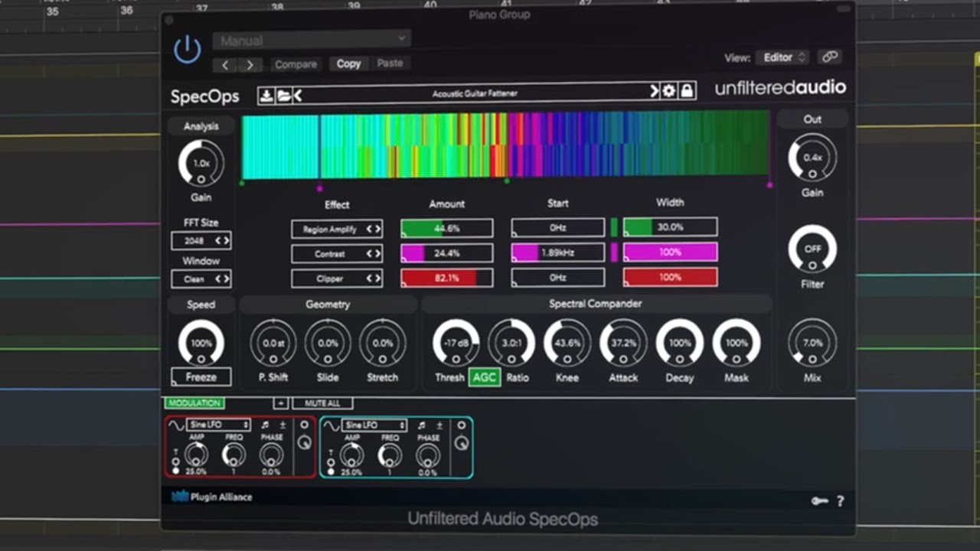
Task: Click the Region Amplify 0Hz Start field
Action: (x=558, y=227)
